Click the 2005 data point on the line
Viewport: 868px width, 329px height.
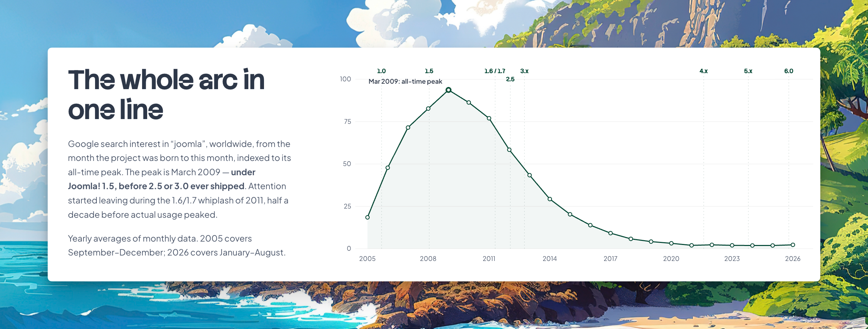[x=367, y=217]
